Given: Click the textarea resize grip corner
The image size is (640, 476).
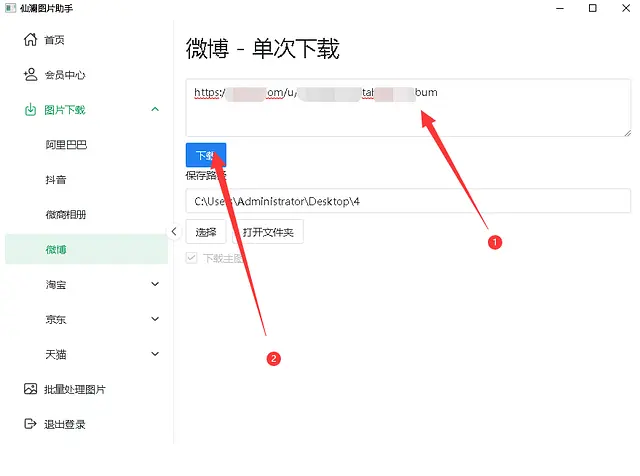Looking at the screenshot, I should click(x=627, y=133).
